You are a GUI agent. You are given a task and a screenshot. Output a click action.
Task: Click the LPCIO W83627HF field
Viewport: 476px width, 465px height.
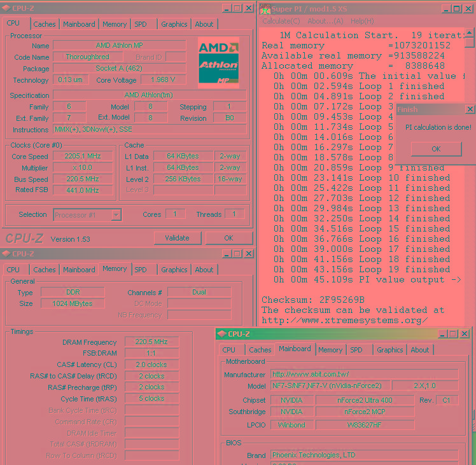365,425
